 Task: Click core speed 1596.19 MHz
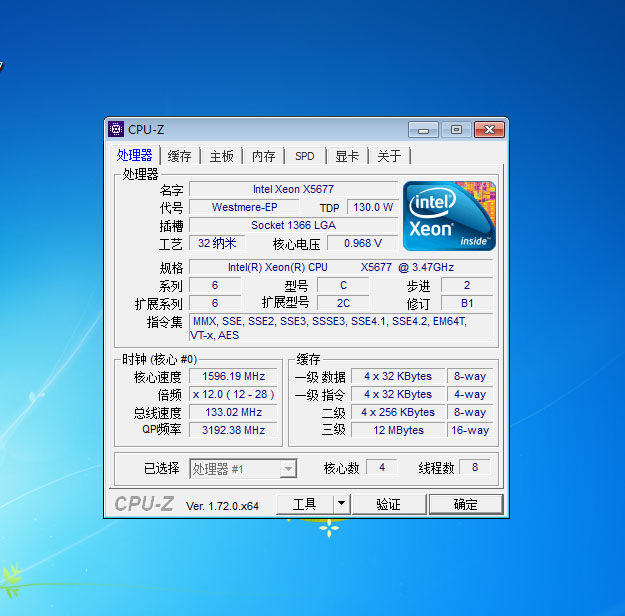233,376
